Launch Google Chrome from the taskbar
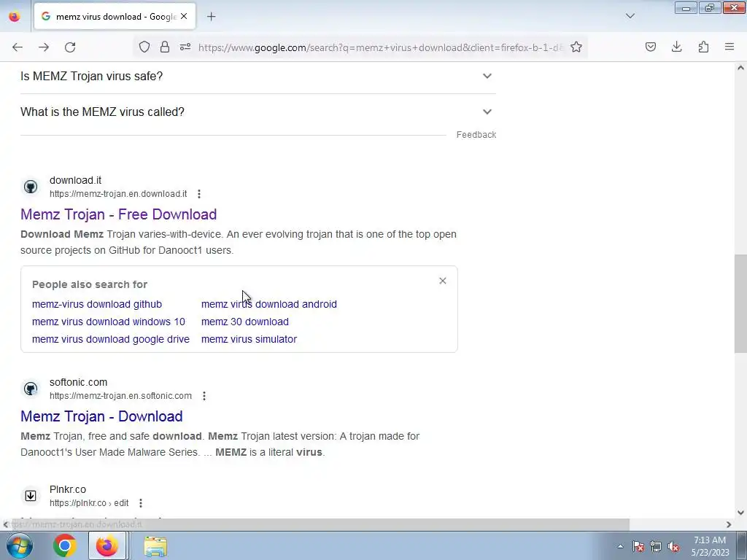This screenshot has height=560, width=747. [x=65, y=545]
